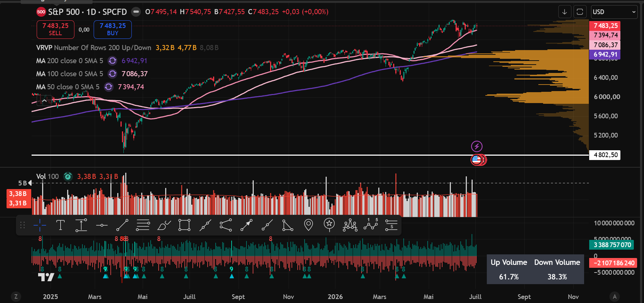Click the spread value 0,00
644x303 pixels.
pos(84,30)
